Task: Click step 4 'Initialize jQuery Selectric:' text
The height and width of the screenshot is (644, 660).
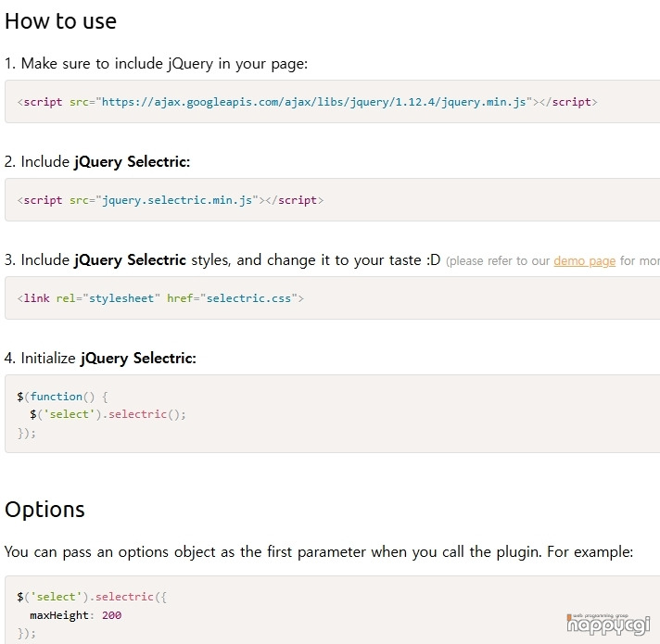Action: tap(100, 359)
